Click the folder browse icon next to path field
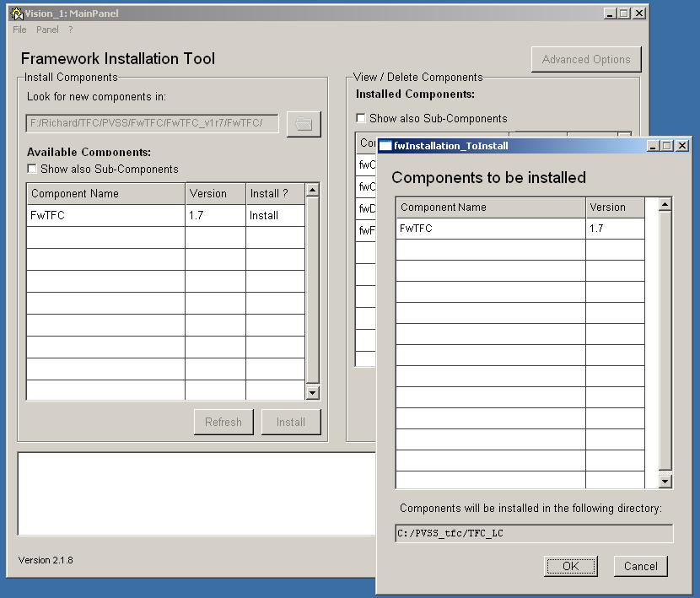Image resolution: width=700 pixels, height=598 pixels. (x=304, y=124)
